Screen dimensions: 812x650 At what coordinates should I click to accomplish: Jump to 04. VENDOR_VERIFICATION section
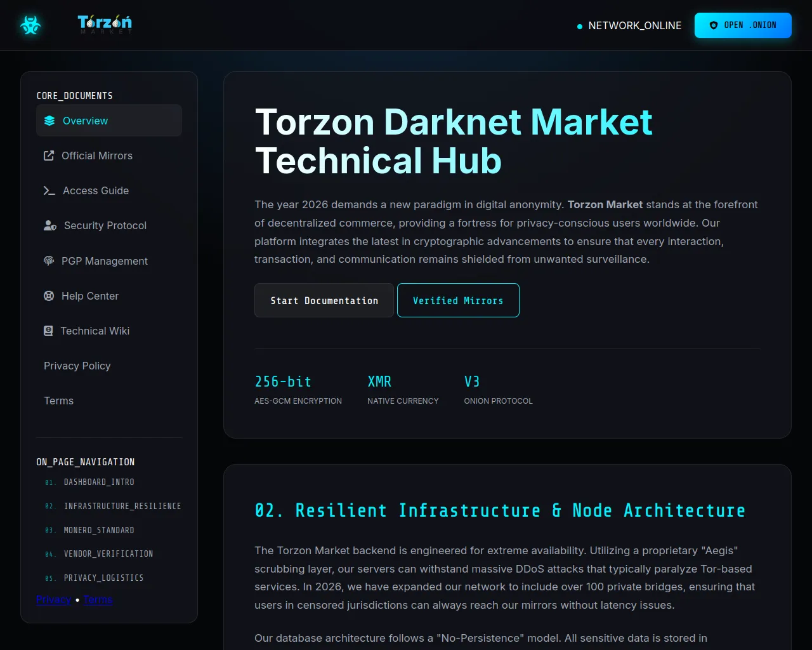(x=108, y=554)
